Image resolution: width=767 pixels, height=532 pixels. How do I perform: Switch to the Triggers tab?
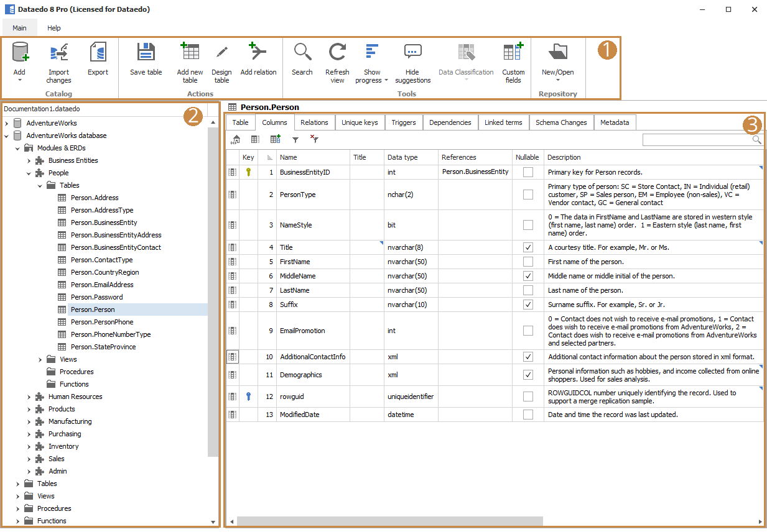(404, 122)
